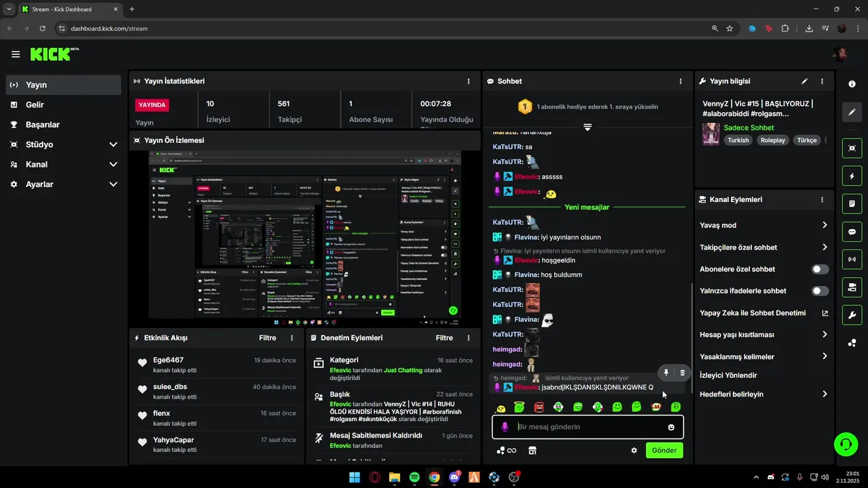Open Yapay Zeka ile Sohbet Denetimi link
The height and width of the screenshot is (488, 868).
pyautogui.click(x=764, y=313)
